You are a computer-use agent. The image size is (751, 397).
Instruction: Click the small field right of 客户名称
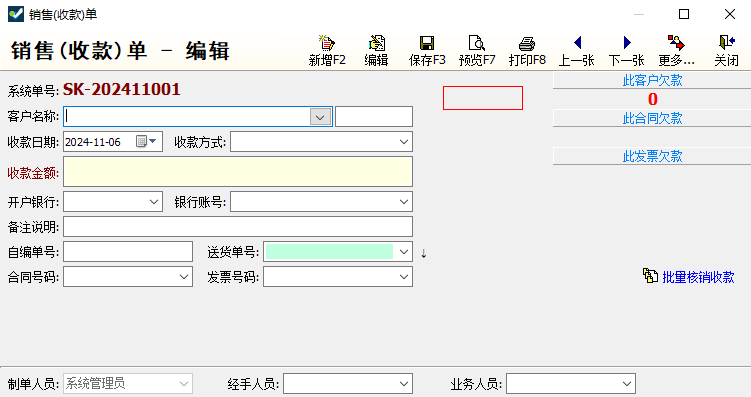[374, 116]
